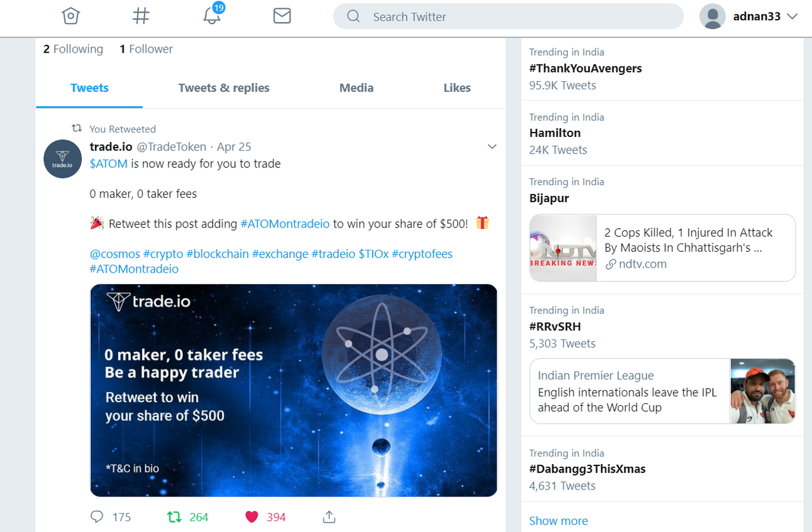
Task: Open the #crypto hashtag
Action: tap(163, 254)
